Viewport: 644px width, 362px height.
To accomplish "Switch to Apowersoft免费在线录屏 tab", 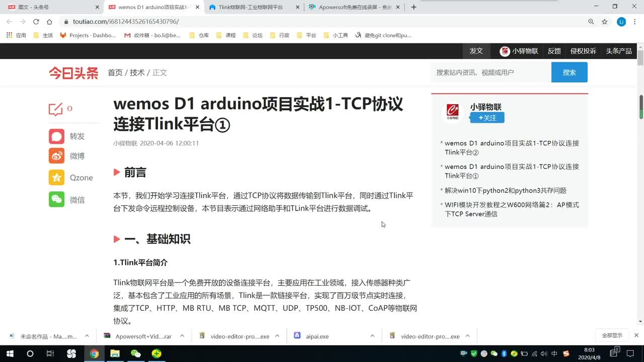I will (354, 7).
